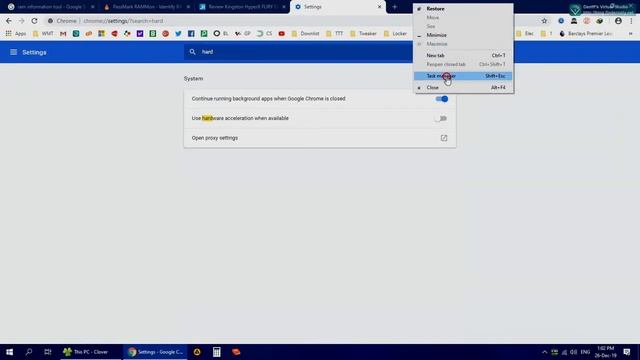
Task: Open the red taskbar app icon
Action: [x=236, y=352]
